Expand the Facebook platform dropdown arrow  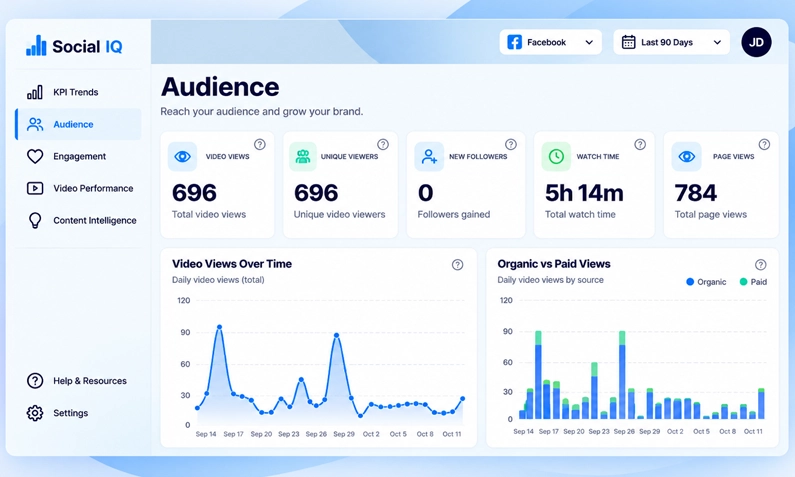(589, 43)
